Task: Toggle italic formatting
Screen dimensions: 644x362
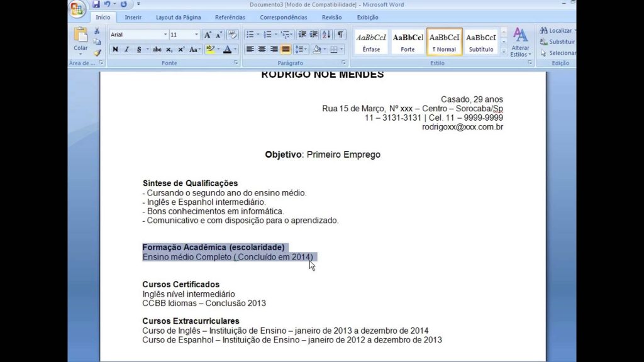Action: 126,49
